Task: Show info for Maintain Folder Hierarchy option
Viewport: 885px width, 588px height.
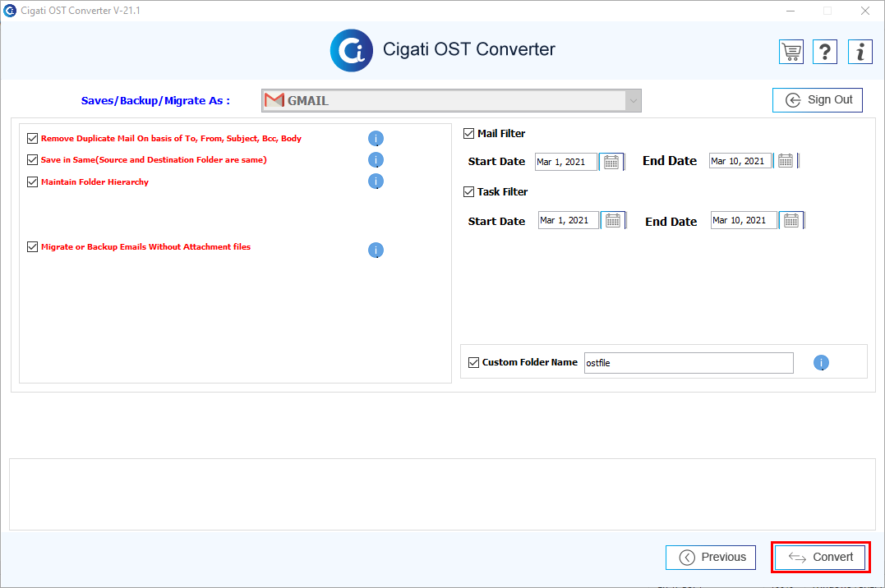Action: pyautogui.click(x=376, y=181)
